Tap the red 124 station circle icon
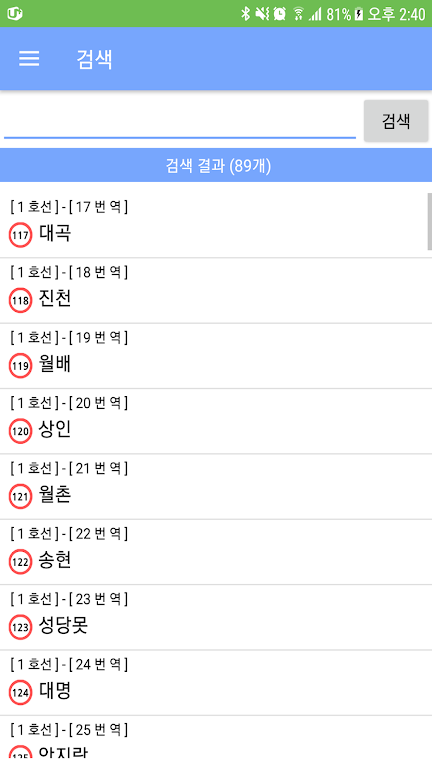This screenshot has height=768, width=432. [21, 694]
